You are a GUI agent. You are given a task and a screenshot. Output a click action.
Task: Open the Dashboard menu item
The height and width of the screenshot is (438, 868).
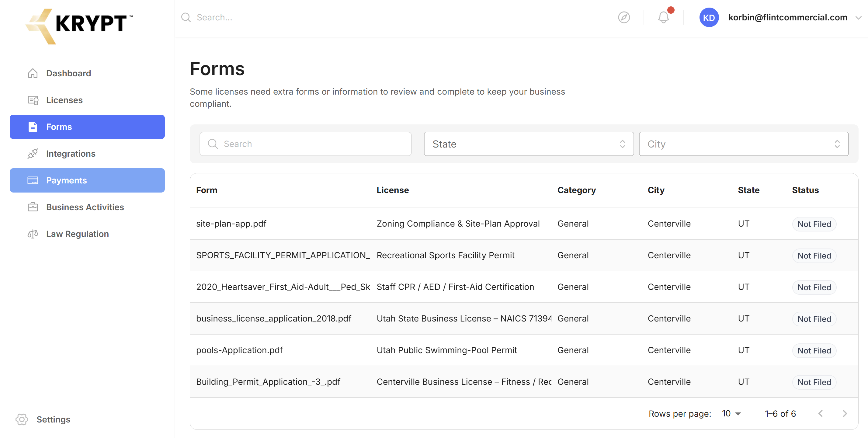coord(87,73)
